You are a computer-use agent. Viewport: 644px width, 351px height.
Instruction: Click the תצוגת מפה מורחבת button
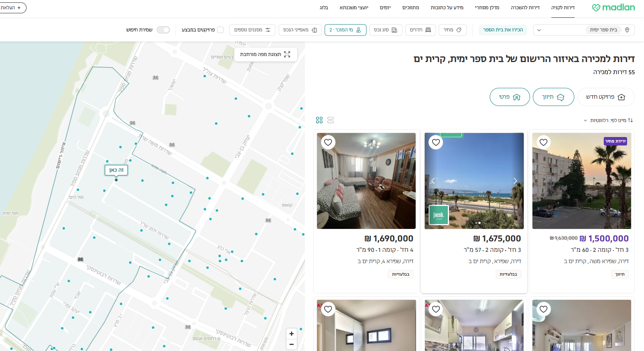click(x=265, y=54)
